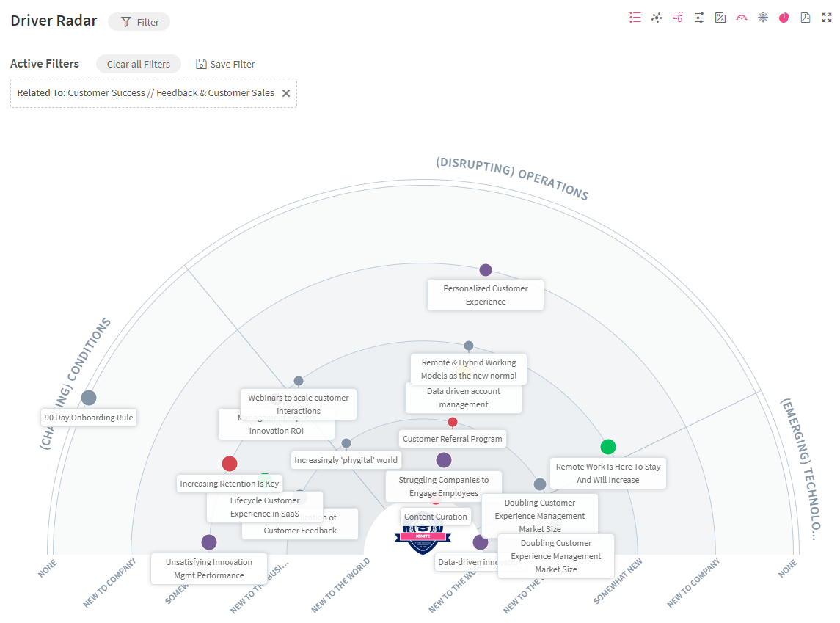Toggle the half-radar arc icon

tap(742, 18)
